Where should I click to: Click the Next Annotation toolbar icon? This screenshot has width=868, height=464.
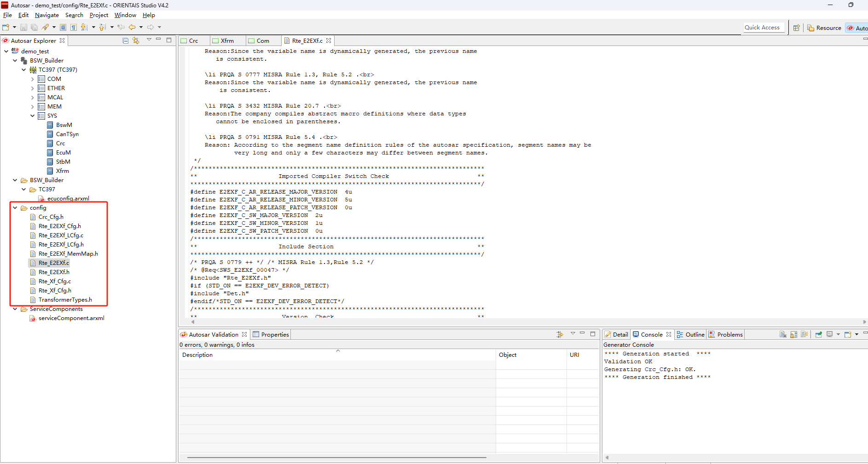(x=84, y=28)
